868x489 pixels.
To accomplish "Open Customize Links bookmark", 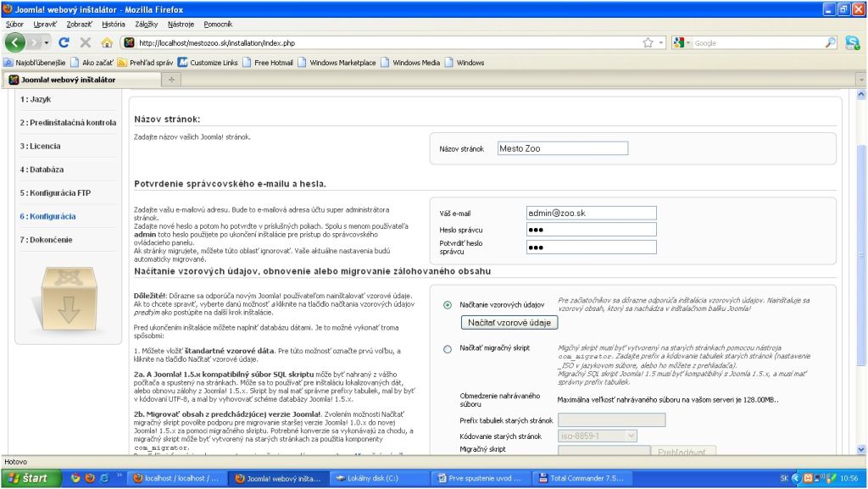I will 208,63.
